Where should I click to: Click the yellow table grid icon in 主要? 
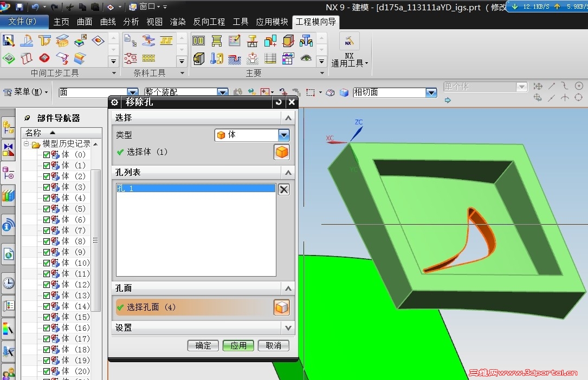270,58
